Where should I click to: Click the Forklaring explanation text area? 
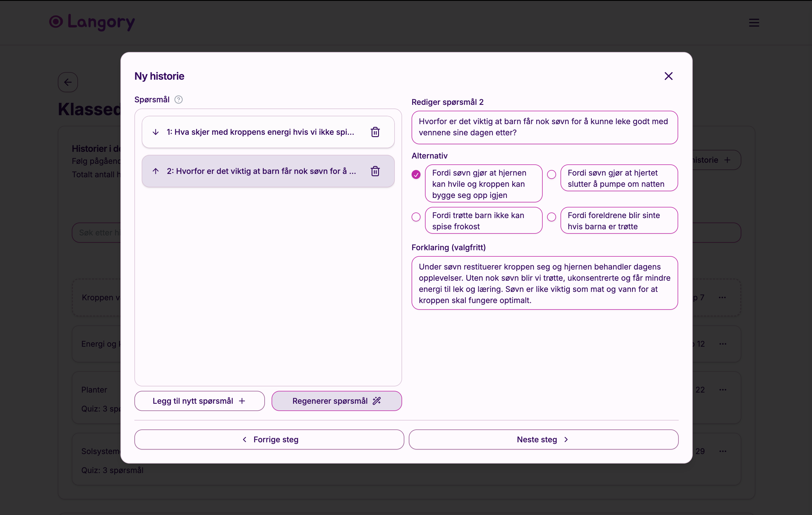point(544,283)
